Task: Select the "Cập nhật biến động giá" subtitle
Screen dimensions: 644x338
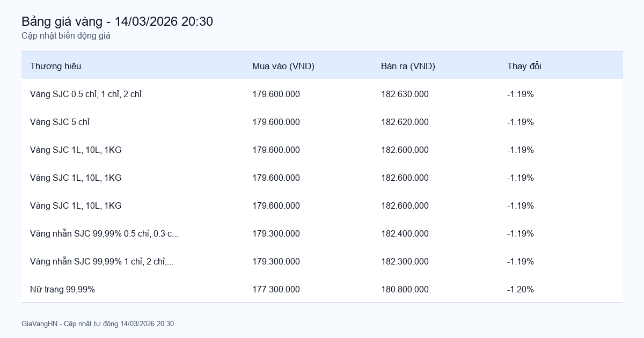Action: (x=66, y=36)
